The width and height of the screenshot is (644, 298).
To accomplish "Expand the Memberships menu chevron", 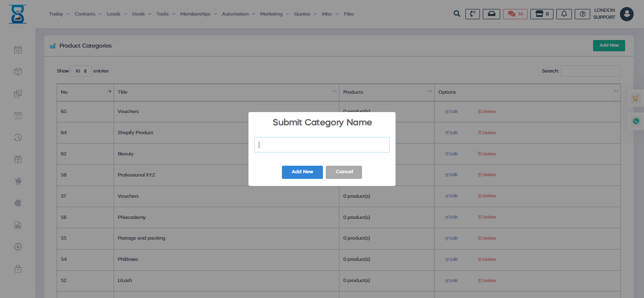I will click(215, 14).
